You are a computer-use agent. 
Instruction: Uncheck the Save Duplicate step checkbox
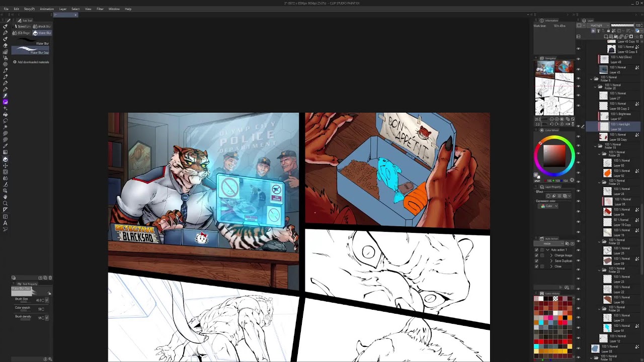click(536, 261)
